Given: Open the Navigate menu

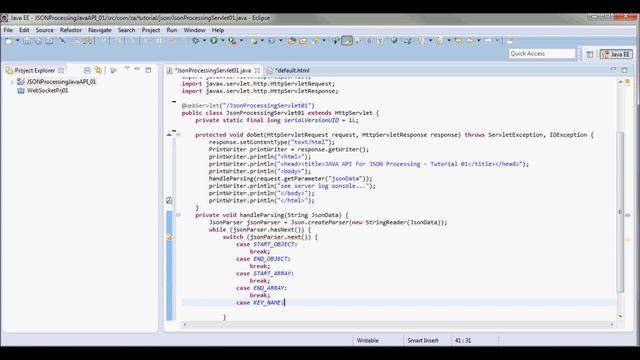Looking at the screenshot, I should [x=100, y=30].
